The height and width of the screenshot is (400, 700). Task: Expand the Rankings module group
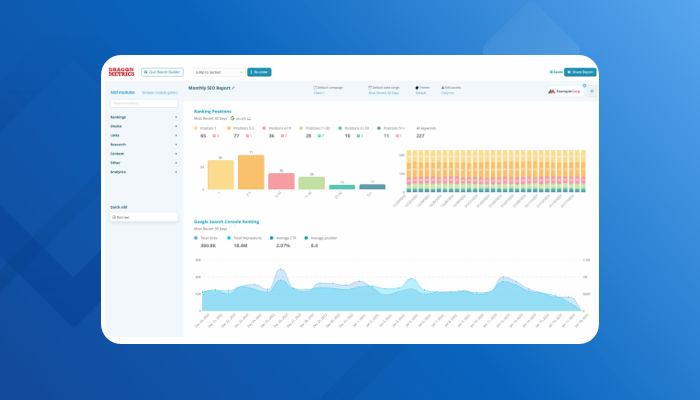click(x=144, y=117)
